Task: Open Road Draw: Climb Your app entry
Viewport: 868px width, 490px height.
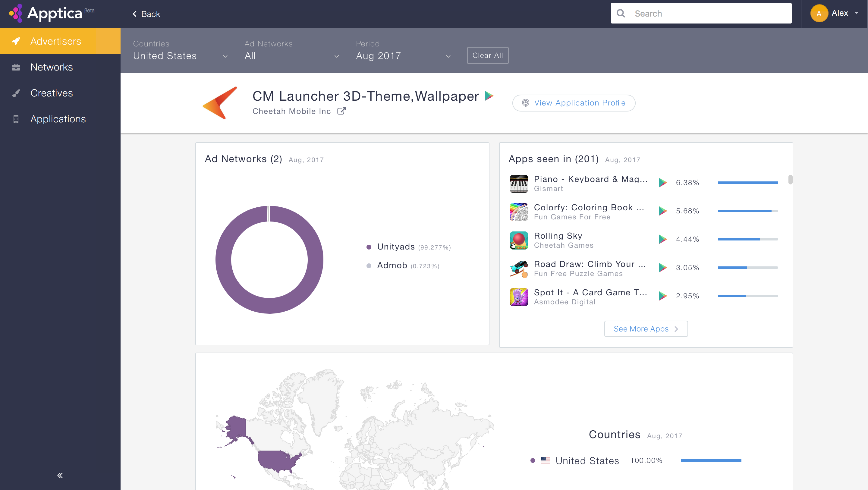Action: [590, 264]
